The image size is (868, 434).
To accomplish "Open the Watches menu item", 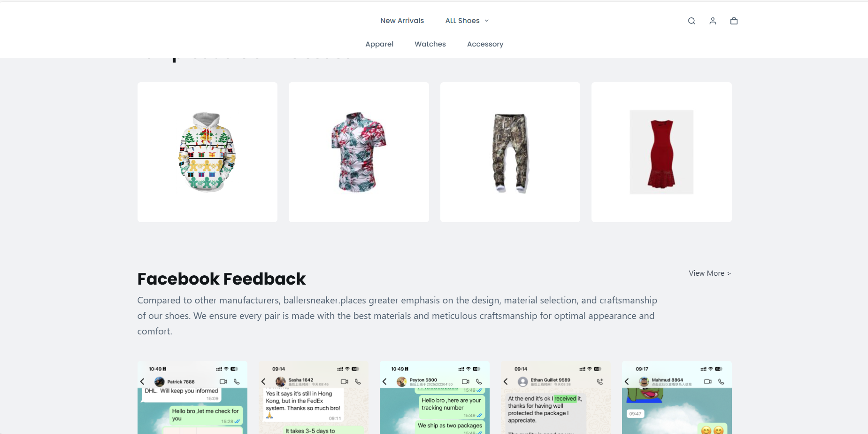I will [430, 44].
